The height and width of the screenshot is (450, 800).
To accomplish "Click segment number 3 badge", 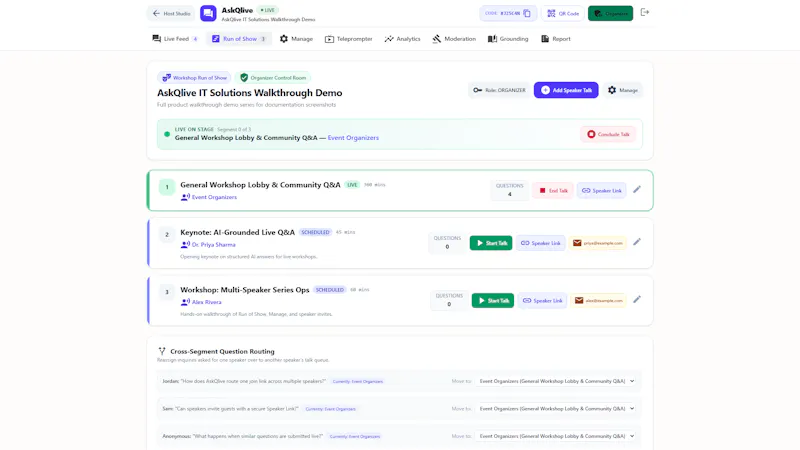I will coord(167,292).
